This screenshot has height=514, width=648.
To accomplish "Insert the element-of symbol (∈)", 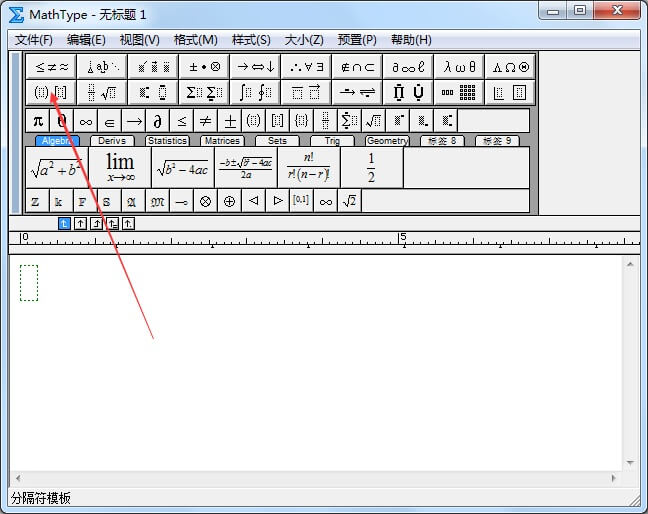I will (x=110, y=121).
